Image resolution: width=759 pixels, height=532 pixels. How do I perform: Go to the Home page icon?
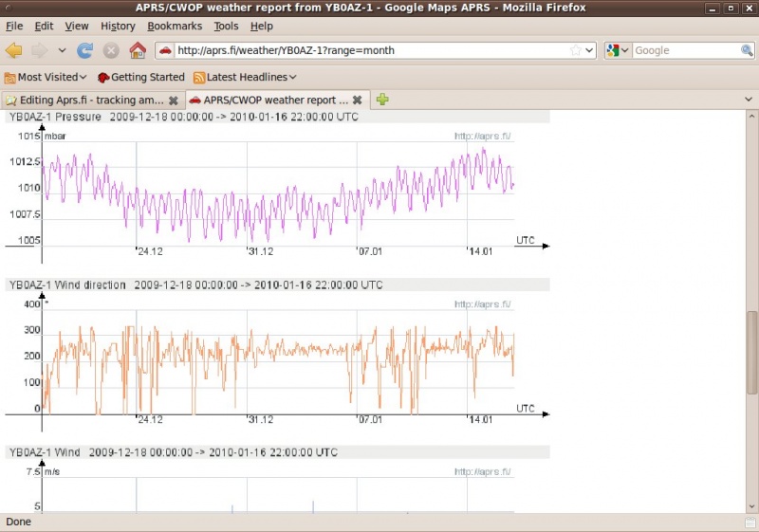(138, 50)
